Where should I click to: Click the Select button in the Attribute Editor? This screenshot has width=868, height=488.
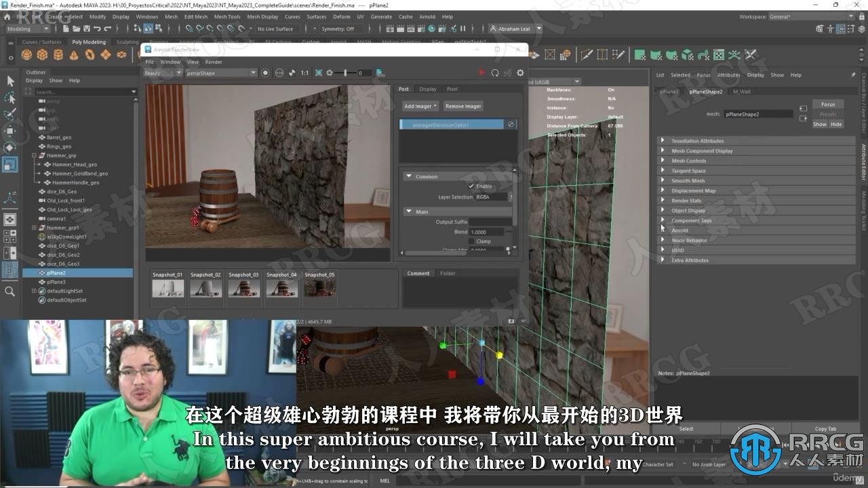(x=686, y=428)
